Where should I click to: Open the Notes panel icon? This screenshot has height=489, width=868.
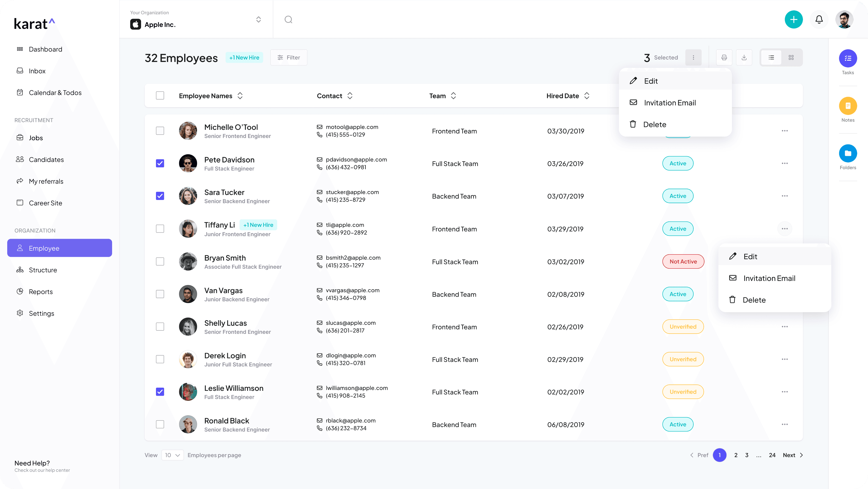[x=848, y=106]
